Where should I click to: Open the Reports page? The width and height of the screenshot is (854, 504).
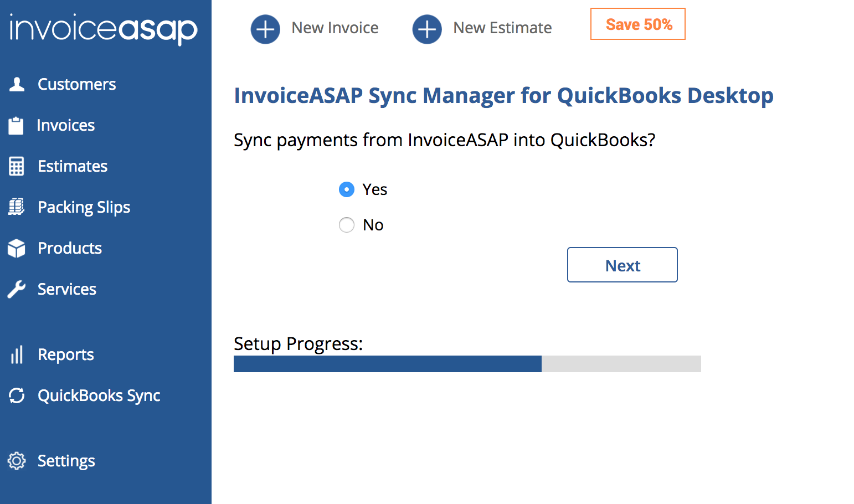click(x=66, y=354)
